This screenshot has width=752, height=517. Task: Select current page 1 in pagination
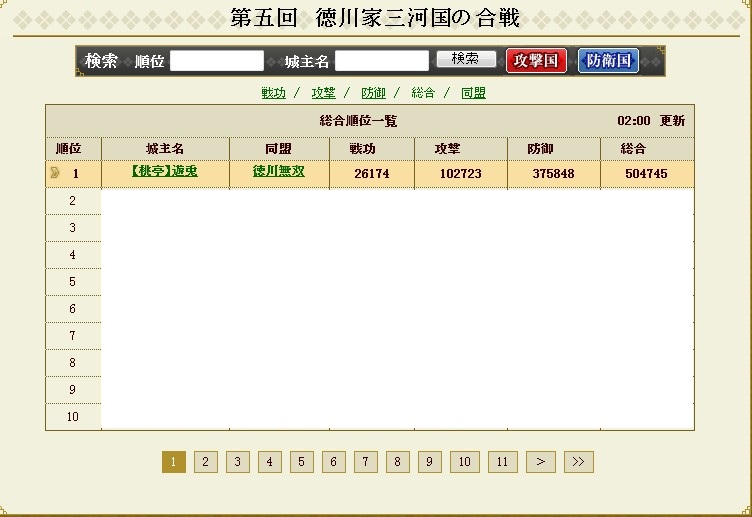174,462
